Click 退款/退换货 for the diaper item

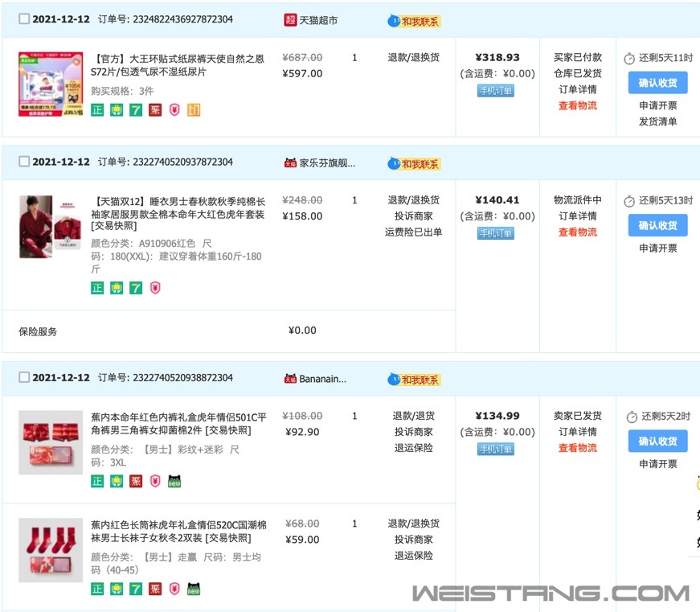coord(413,57)
